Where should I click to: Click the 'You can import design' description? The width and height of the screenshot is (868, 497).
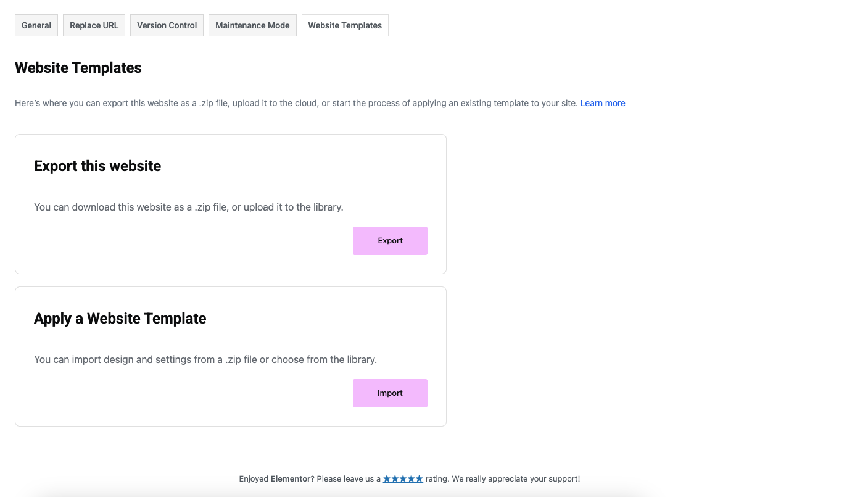coord(205,359)
